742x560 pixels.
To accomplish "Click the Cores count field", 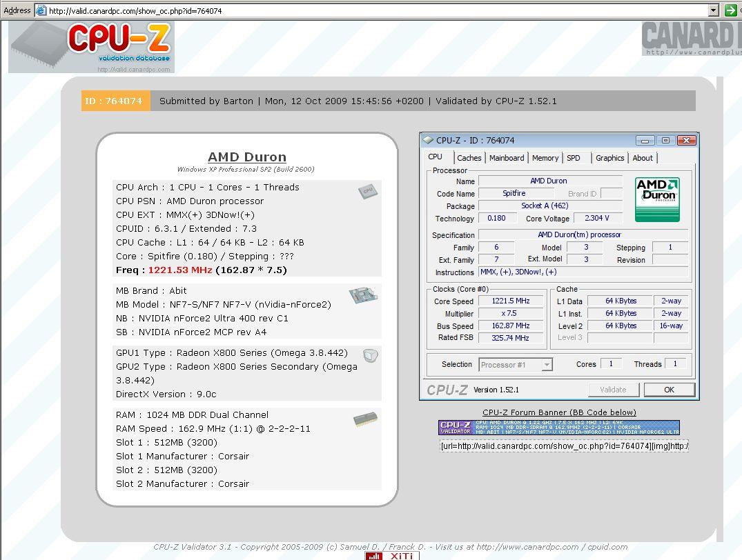I will pyautogui.click(x=611, y=363).
